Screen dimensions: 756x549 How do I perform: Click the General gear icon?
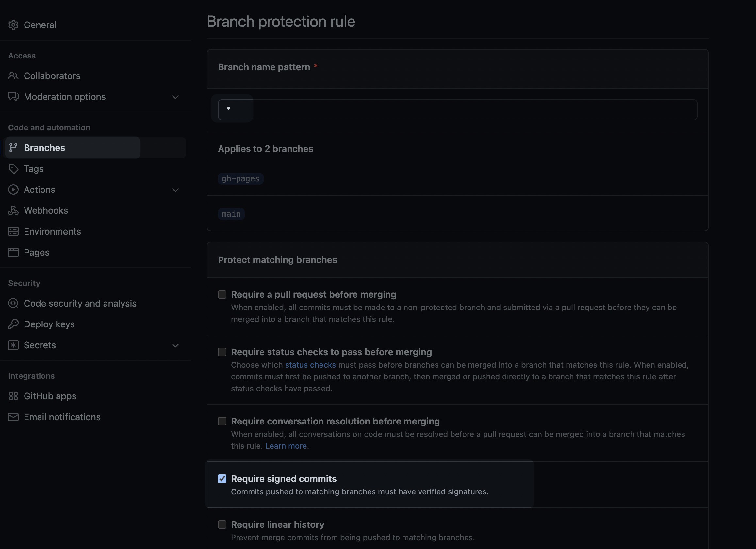pos(13,25)
